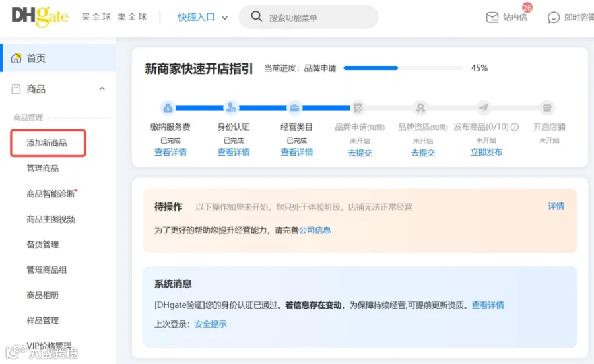Screen dimensions: 594x364
Task: Click 查看详情 under 身份认证
Action: (x=234, y=152)
